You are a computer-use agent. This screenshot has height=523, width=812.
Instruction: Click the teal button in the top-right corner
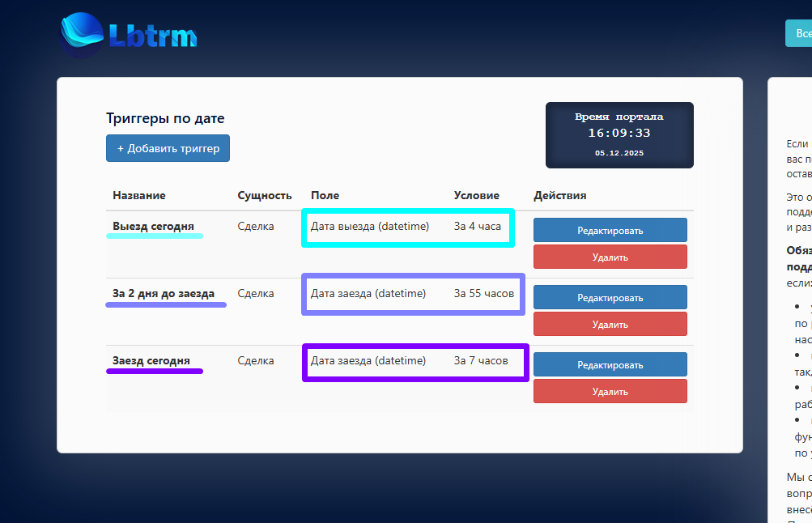coord(800,33)
